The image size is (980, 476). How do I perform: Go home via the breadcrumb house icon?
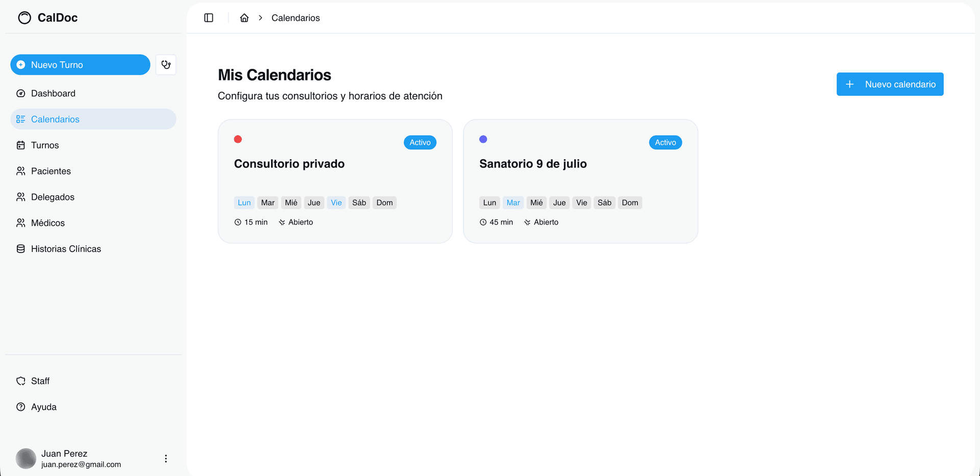(x=244, y=17)
